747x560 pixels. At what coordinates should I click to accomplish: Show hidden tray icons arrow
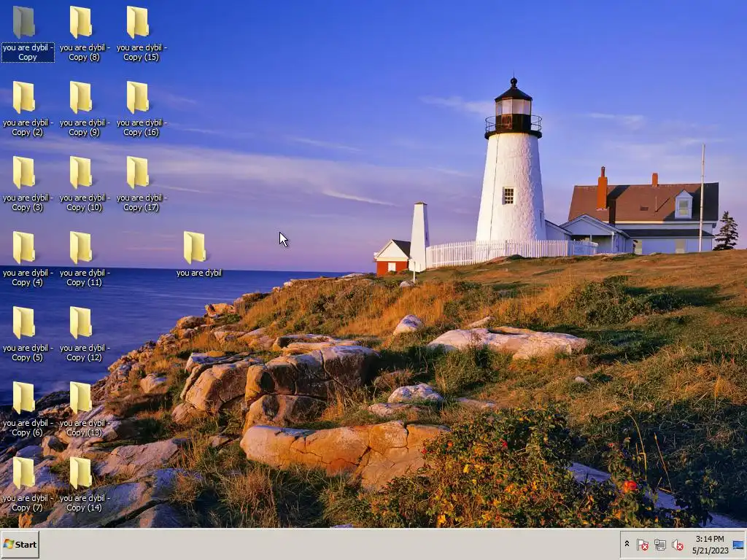point(627,544)
